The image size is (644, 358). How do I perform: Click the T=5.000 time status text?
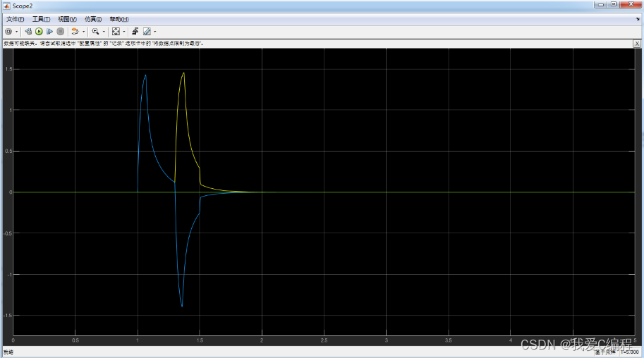(630, 352)
